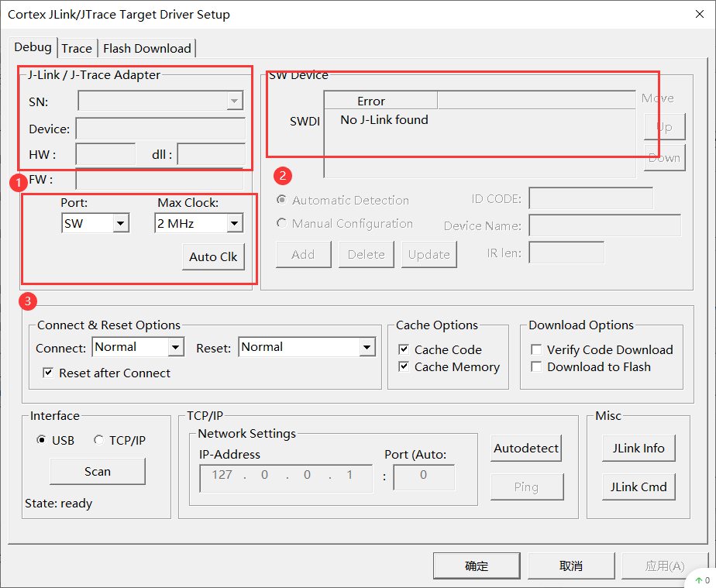Cancel with the 取消 button
The image size is (716, 588).
pyautogui.click(x=571, y=566)
